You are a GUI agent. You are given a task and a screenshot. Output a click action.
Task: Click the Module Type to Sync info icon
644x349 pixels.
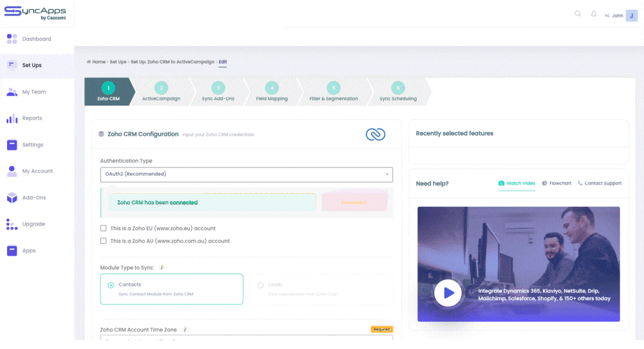[x=162, y=268]
